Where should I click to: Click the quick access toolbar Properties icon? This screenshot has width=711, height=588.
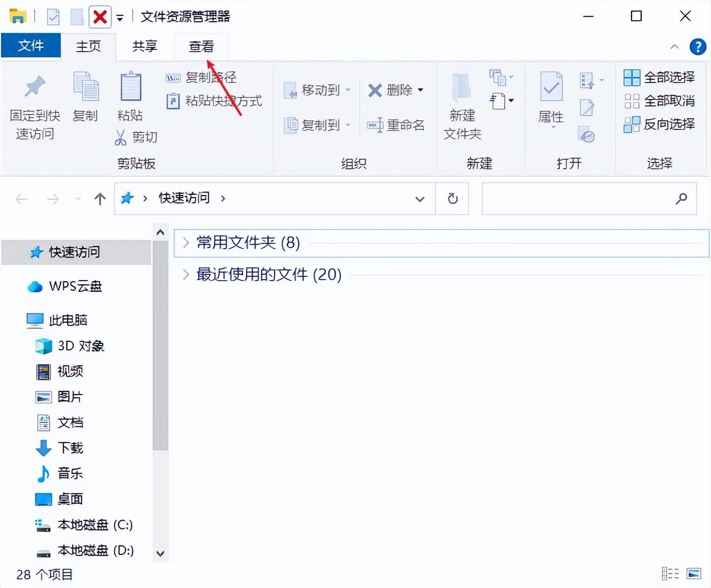53,17
